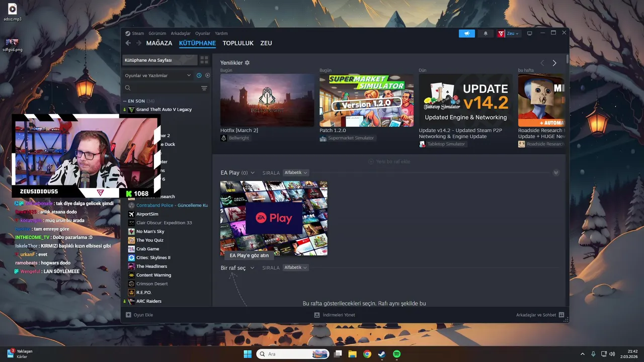Open the Yenilikler settings gear
This screenshot has width=644, height=362.
click(x=247, y=63)
